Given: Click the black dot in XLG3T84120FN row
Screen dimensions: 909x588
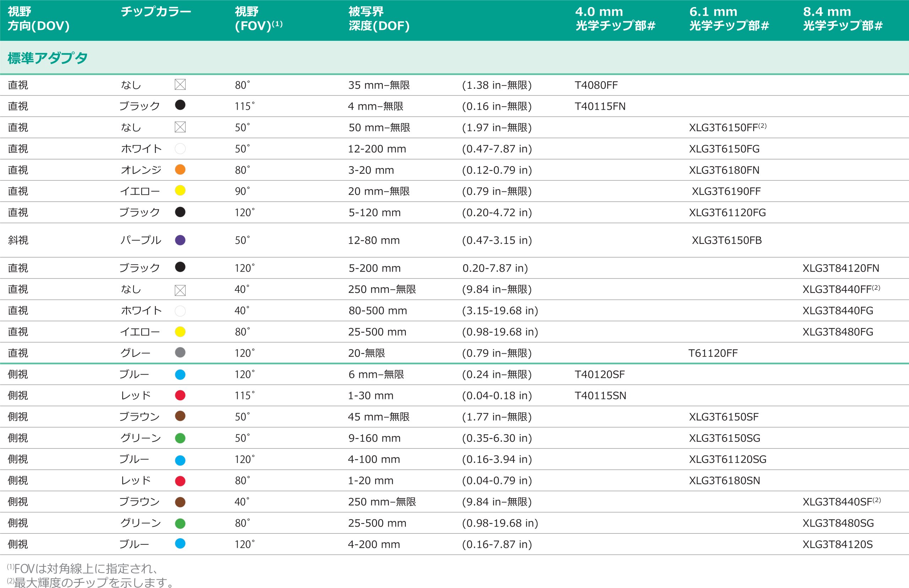Looking at the screenshot, I should tap(180, 267).
